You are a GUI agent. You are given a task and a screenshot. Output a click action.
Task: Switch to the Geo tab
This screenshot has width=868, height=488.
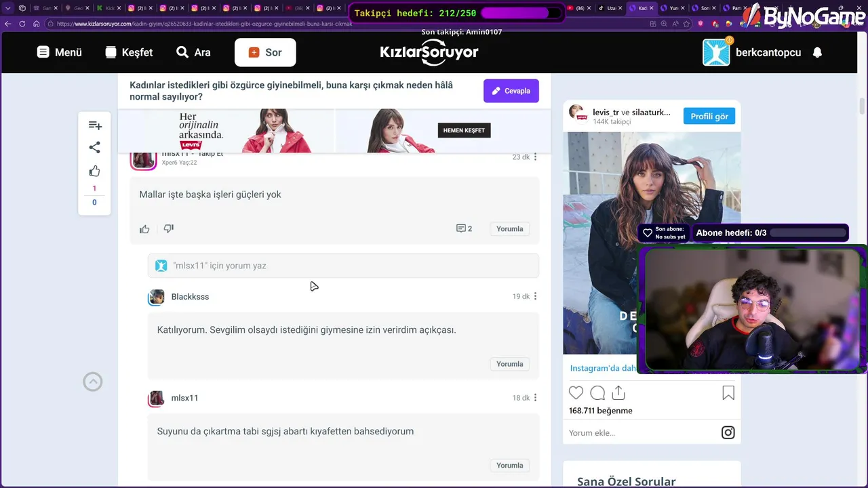pyautogui.click(x=78, y=8)
